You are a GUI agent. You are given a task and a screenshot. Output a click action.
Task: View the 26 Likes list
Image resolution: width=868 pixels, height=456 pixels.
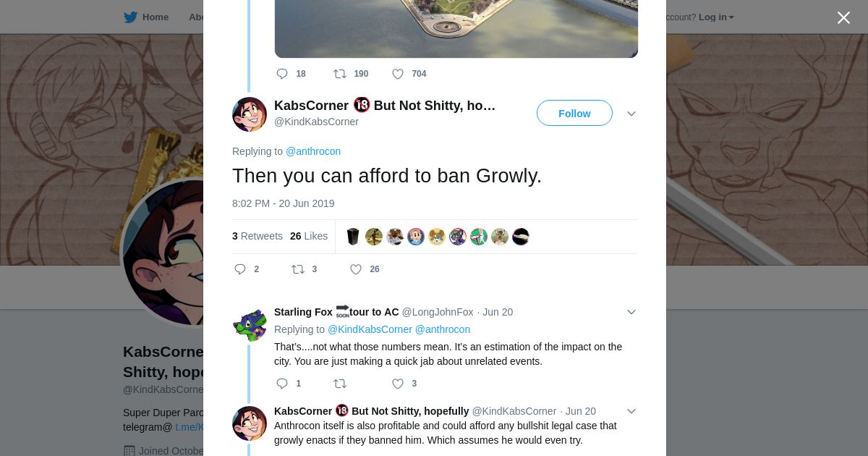pyautogui.click(x=309, y=236)
